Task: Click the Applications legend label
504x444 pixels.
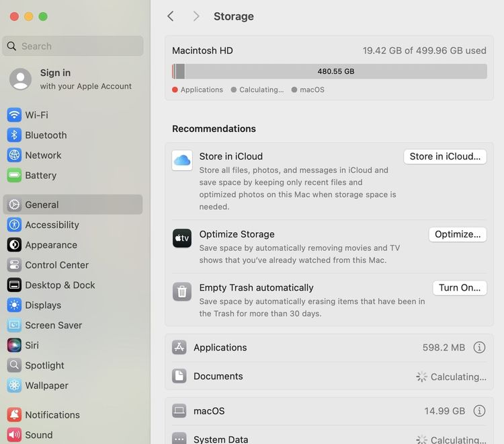Action: (202, 89)
